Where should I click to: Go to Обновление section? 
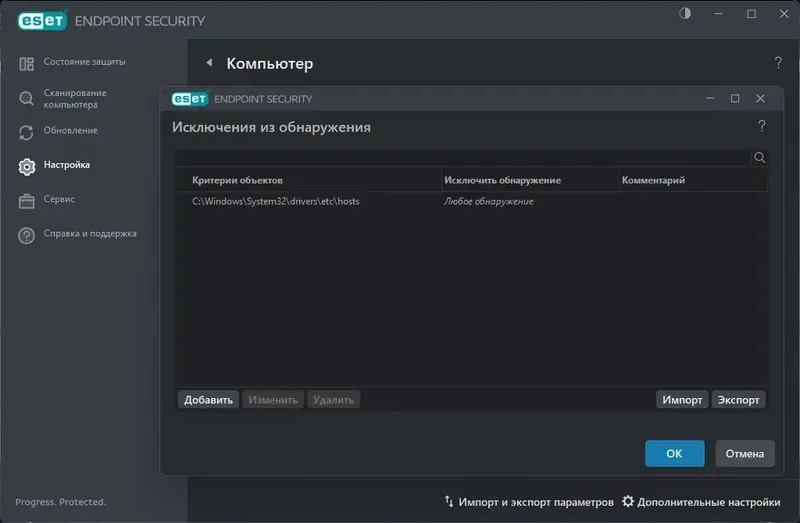click(x=70, y=131)
